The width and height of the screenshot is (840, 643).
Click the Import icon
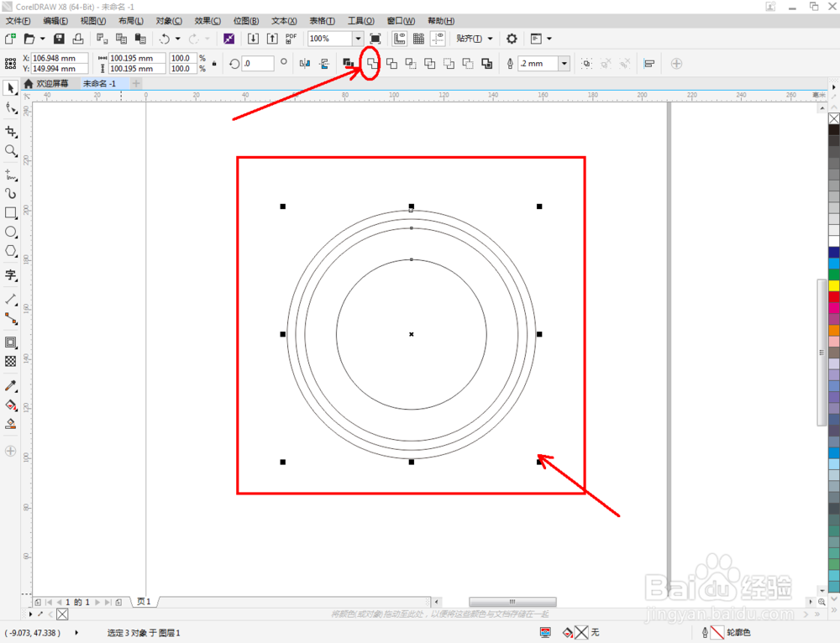click(253, 39)
